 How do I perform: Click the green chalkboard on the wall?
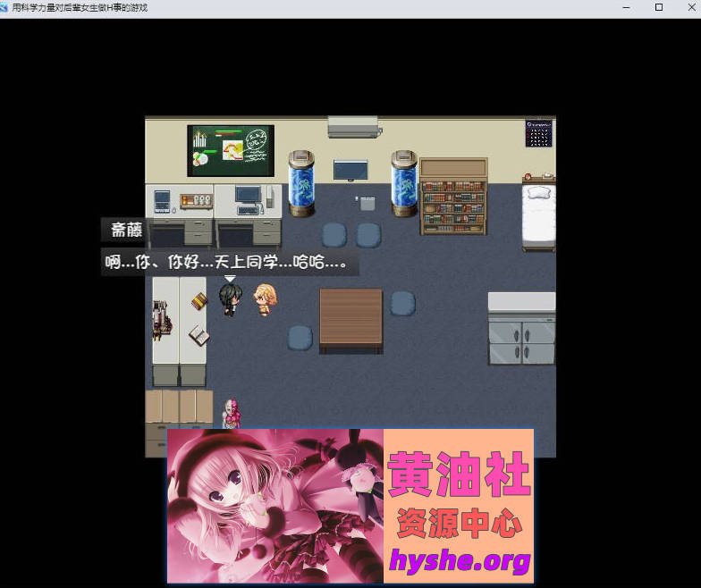pyautogui.click(x=231, y=150)
